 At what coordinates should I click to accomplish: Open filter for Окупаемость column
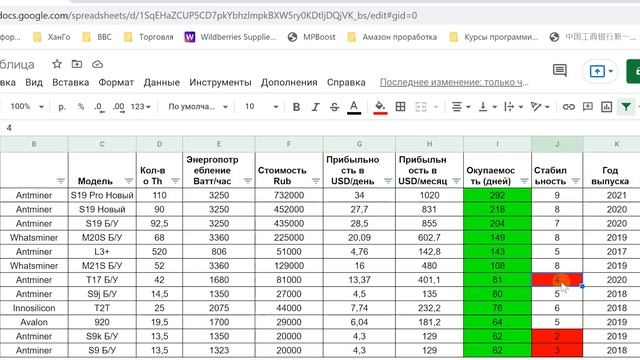pos(524,180)
